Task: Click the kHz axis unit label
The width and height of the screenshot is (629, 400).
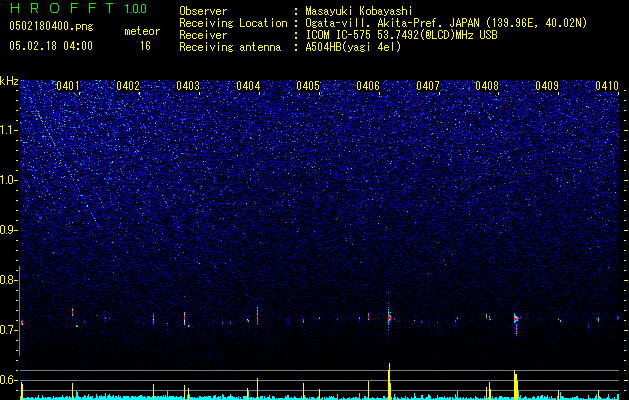Action: [9, 81]
